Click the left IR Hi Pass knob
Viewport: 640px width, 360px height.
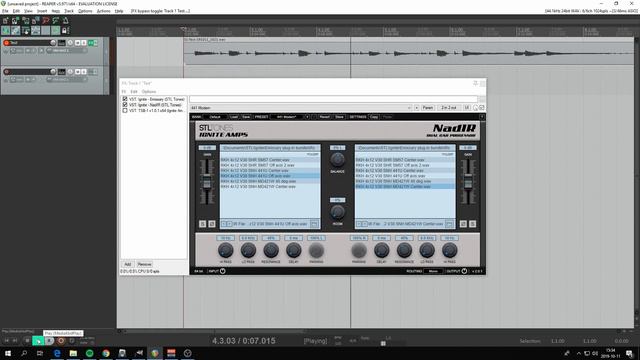pos(225,250)
